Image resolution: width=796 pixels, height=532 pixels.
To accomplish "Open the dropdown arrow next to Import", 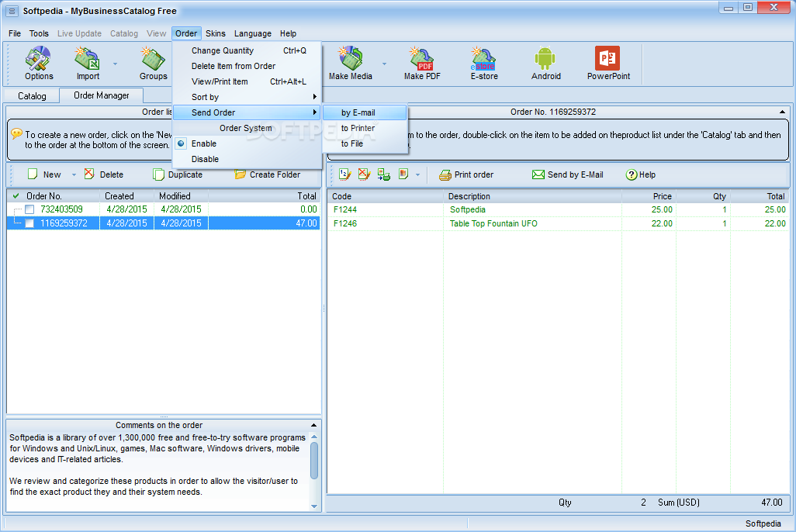I will tap(115, 64).
